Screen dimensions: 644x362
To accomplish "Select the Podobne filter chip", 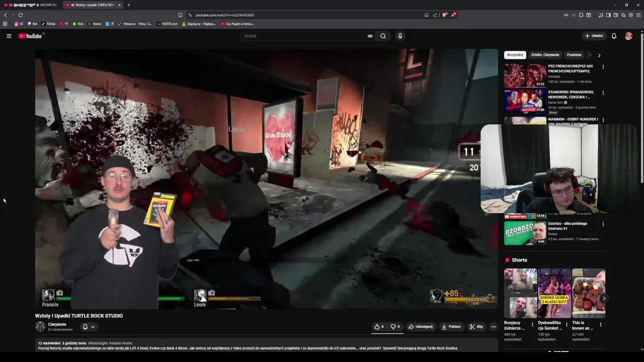I will [x=574, y=55].
